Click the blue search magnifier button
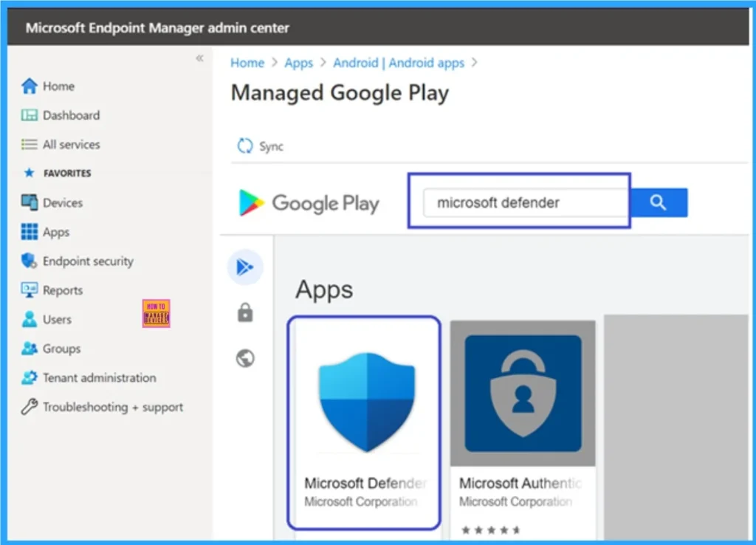756x545 pixels. click(x=659, y=202)
